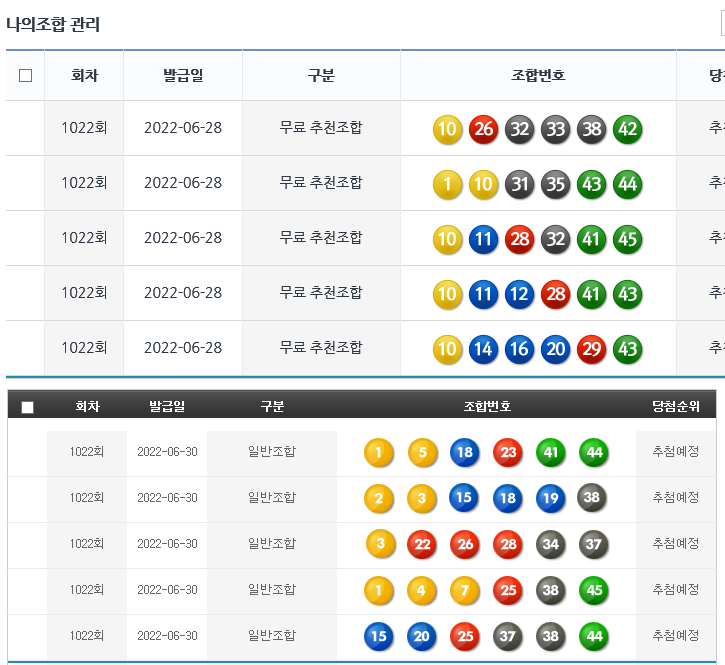The image size is (725, 665).
Task: Toggle select-all checkbox in the dark lower header
Action: pos(28,407)
